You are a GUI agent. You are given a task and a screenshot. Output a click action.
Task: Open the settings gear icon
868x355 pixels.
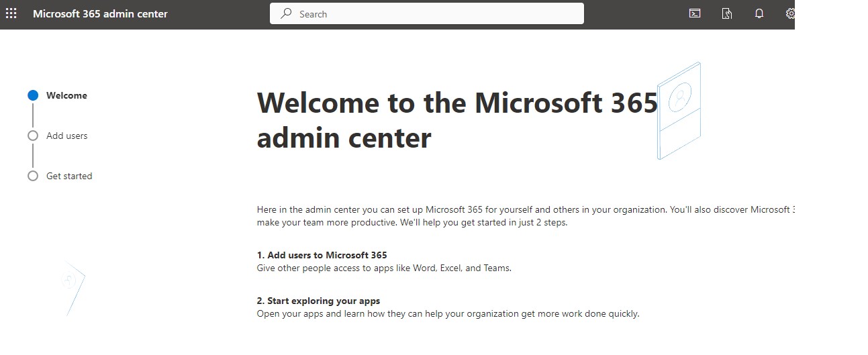point(790,13)
